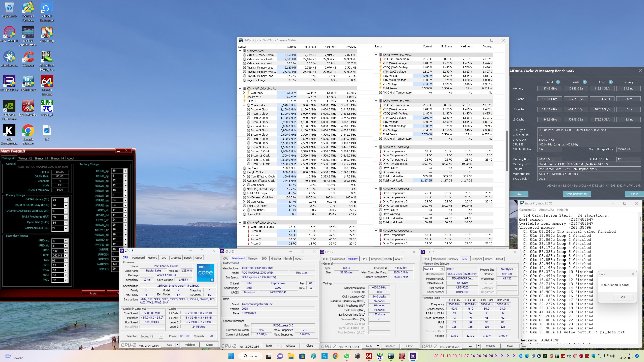Open WhatsApp from the taskbar

click(x=346, y=356)
